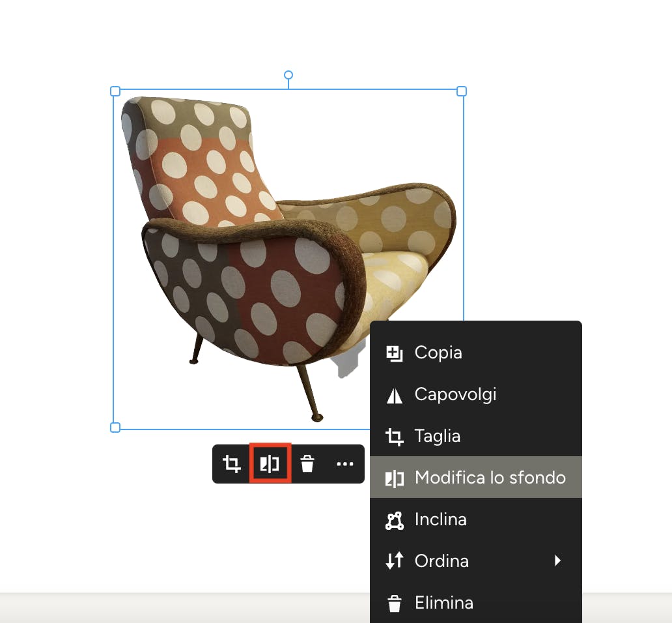Click the trash icon in floating toolbar
This screenshot has width=672, height=623.
tap(307, 463)
